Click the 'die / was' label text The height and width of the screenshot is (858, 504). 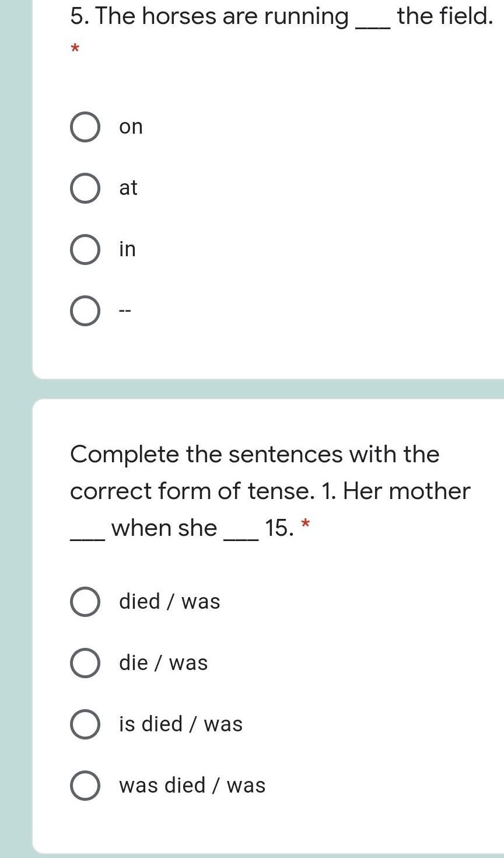(163, 662)
